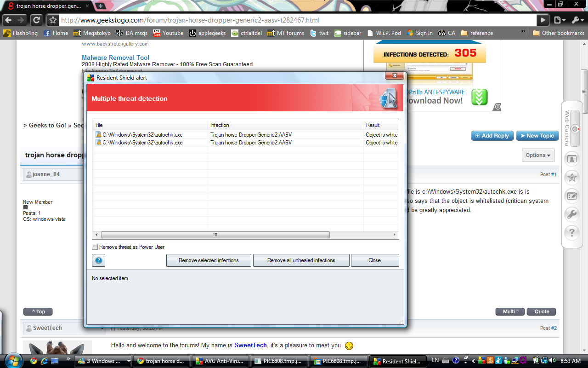Viewport: 588px width, 368px height.
Task: Click Quote button on post
Action: tap(542, 311)
